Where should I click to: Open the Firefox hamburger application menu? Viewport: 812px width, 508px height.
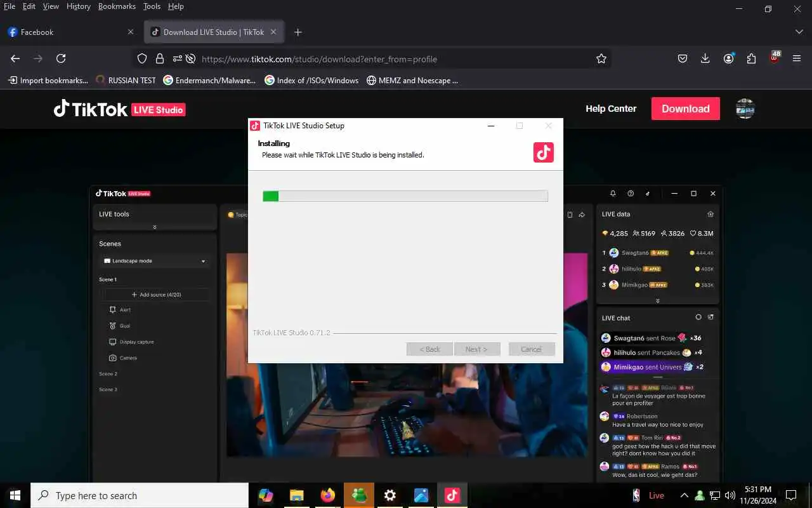click(x=797, y=58)
